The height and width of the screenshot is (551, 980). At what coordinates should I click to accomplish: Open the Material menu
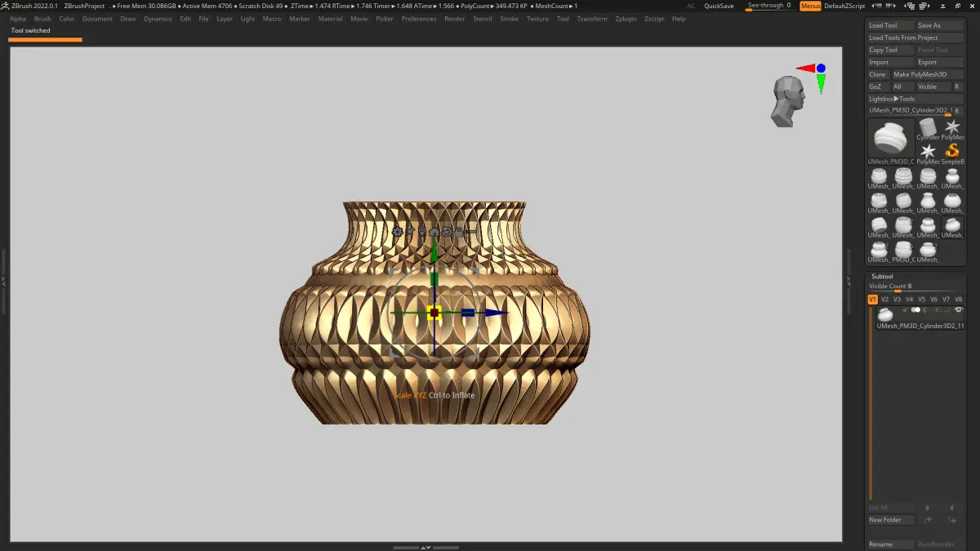[331, 19]
